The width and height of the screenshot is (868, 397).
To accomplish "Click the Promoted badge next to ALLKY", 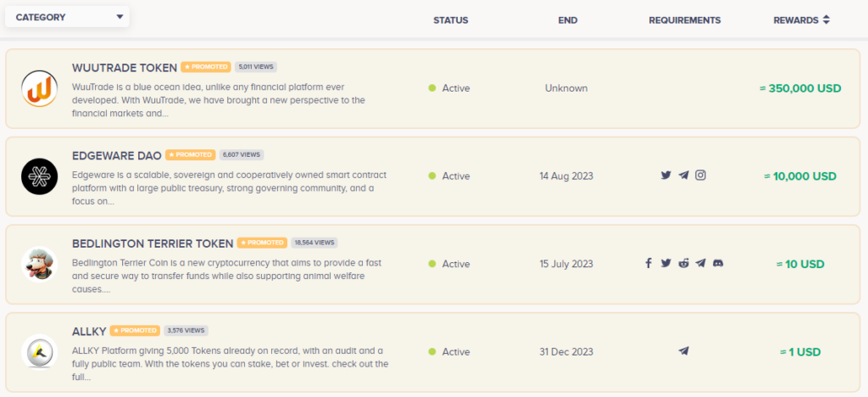I will [135, 331].
